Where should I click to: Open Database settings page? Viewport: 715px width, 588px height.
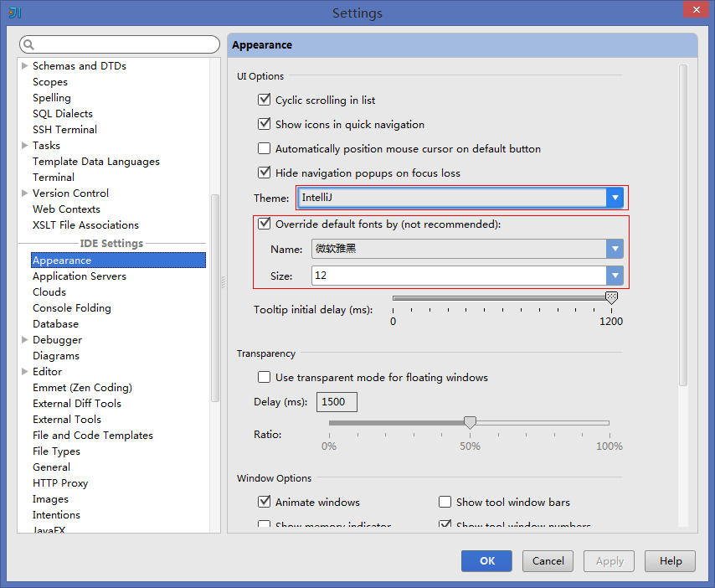pos(55,324)
